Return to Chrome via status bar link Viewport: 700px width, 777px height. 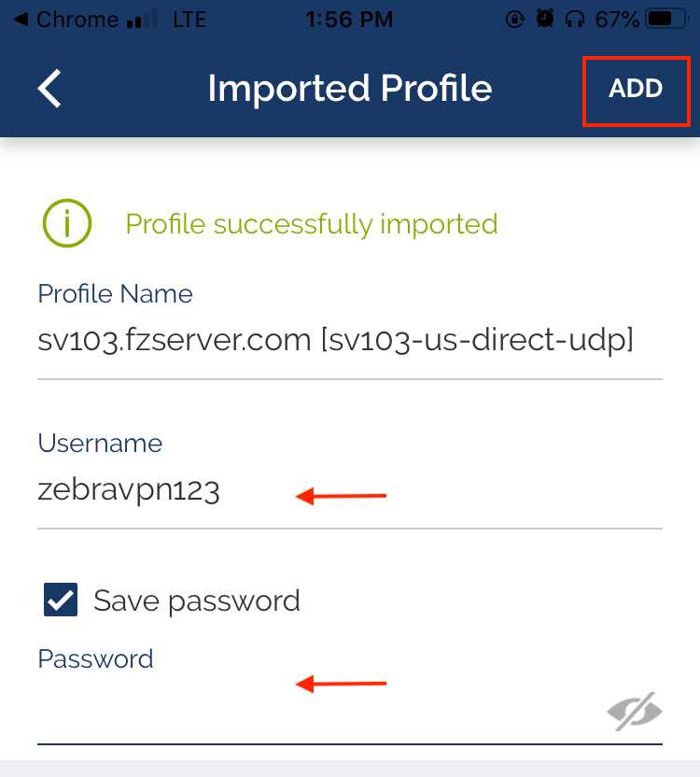coord(67,20)
